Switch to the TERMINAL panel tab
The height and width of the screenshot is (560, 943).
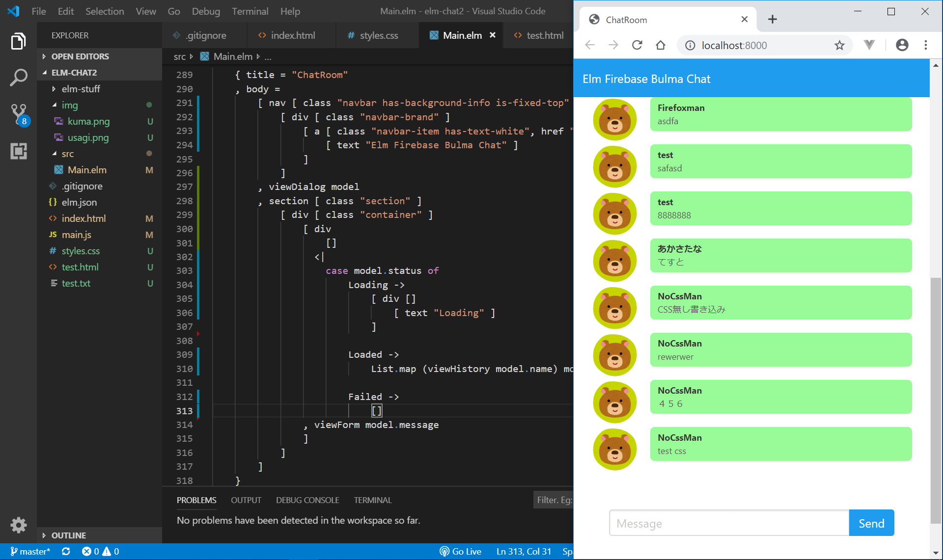pos(373,500)
